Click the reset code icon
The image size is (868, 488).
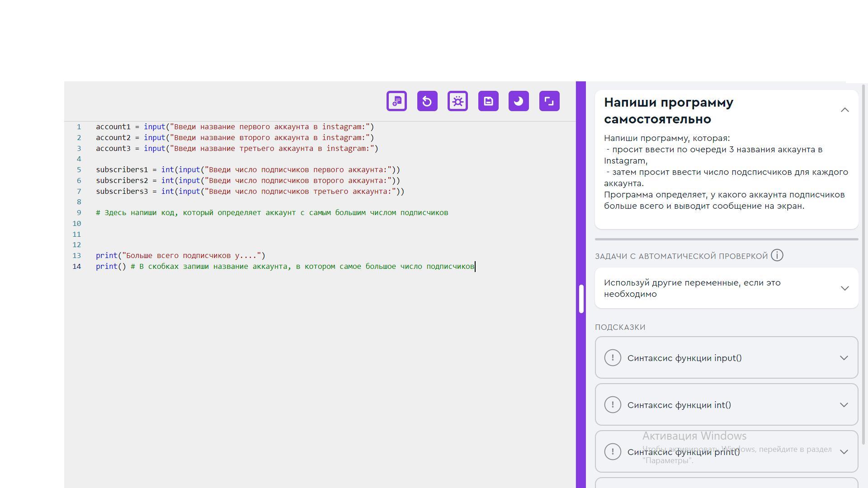tap(427, 101)
